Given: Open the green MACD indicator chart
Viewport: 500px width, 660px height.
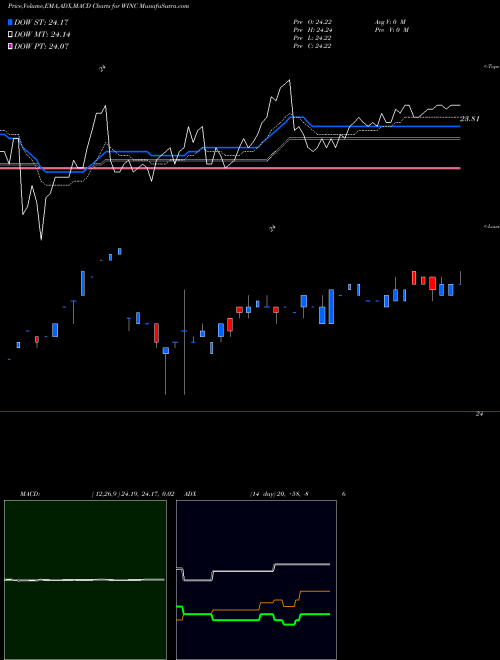Looking at the screenshot, I should pos(85,580).
